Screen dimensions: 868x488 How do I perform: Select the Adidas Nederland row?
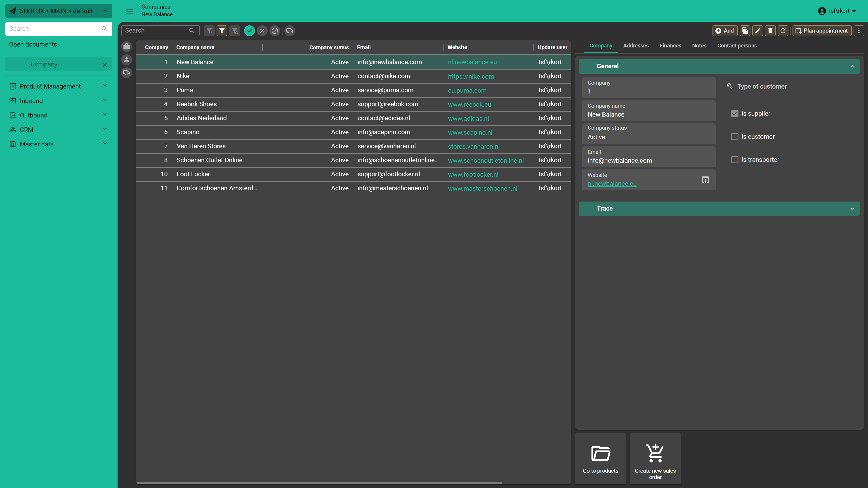353,118
